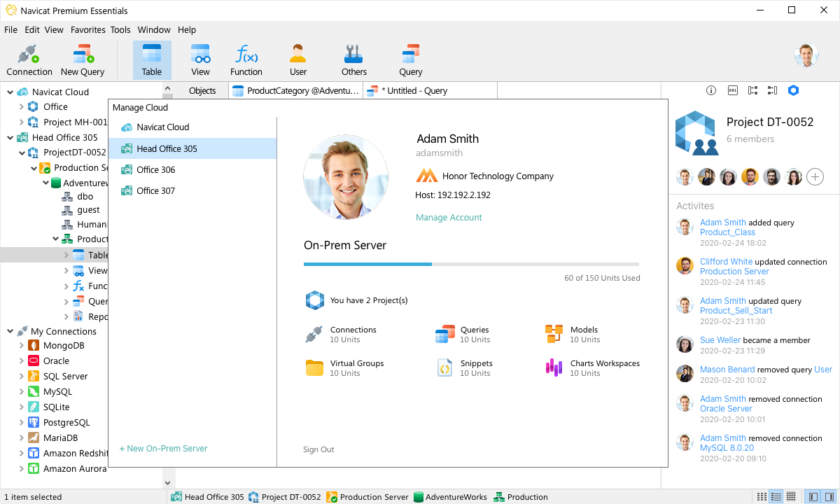
Task: Open the Favorites menu
Action: tap(87, 30)
